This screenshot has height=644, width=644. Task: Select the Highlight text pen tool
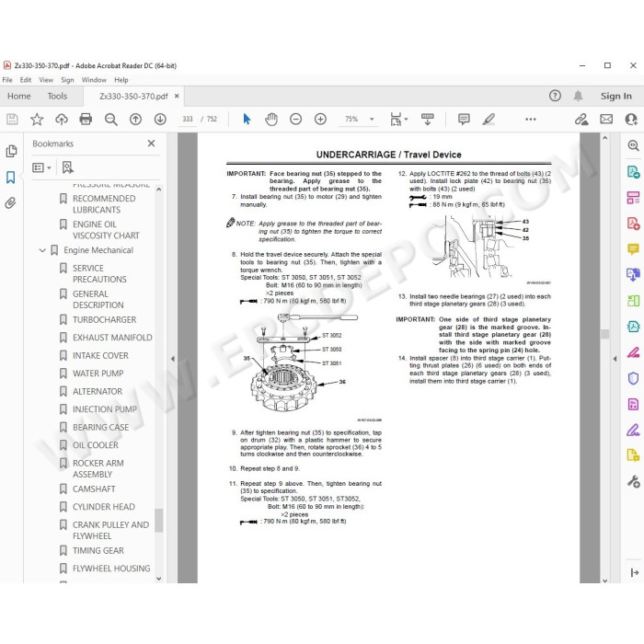click(x=489, y=119)
